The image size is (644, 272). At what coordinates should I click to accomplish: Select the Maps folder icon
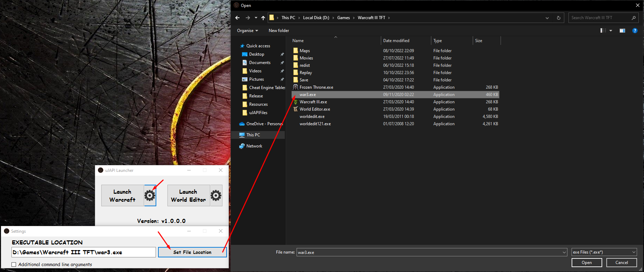coord(296,51)
